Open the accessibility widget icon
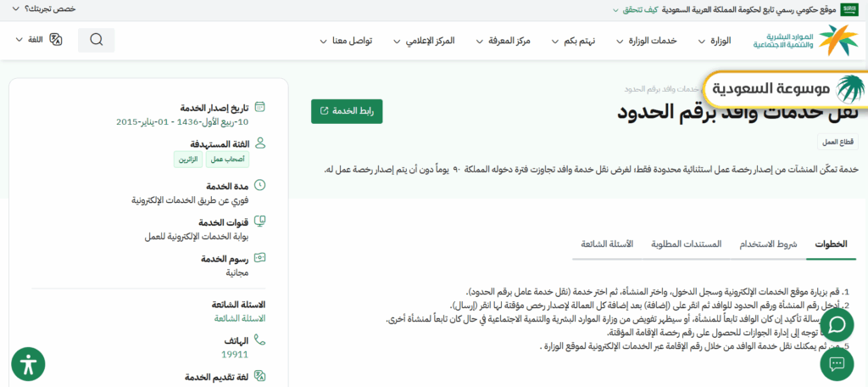This screenshot has height=387, width=868. [x=28, y=364]
